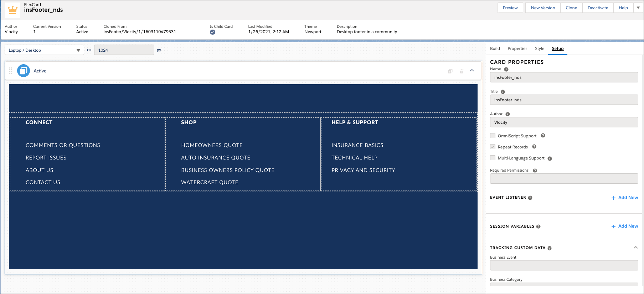Click the FlexCard crown icon
Viewport: 644px width, 294px height.
point(12,10)
